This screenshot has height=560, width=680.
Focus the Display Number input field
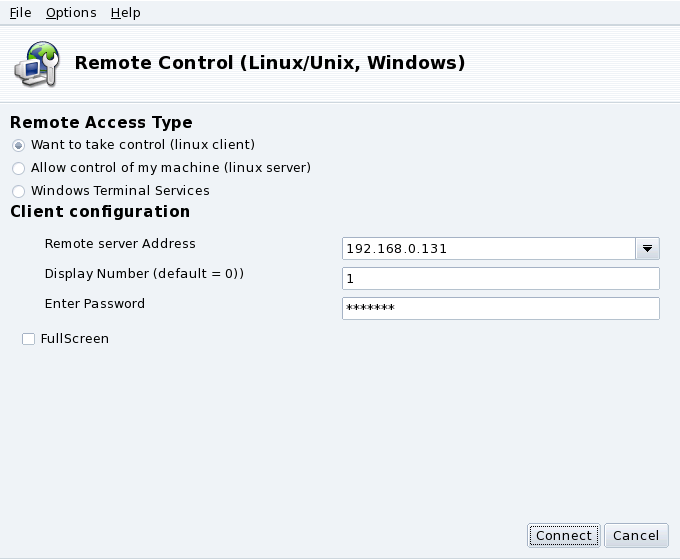pyautogui.click(x=500, y=278)
